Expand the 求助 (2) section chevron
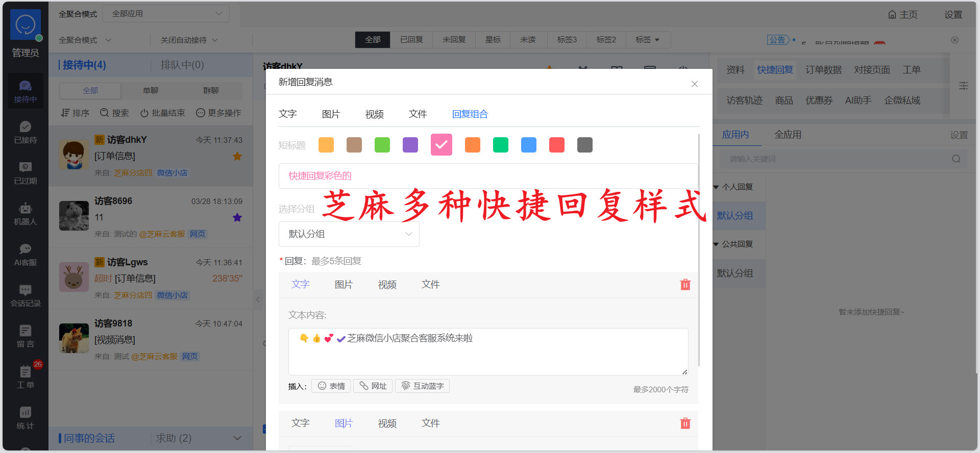 (237, 438)
